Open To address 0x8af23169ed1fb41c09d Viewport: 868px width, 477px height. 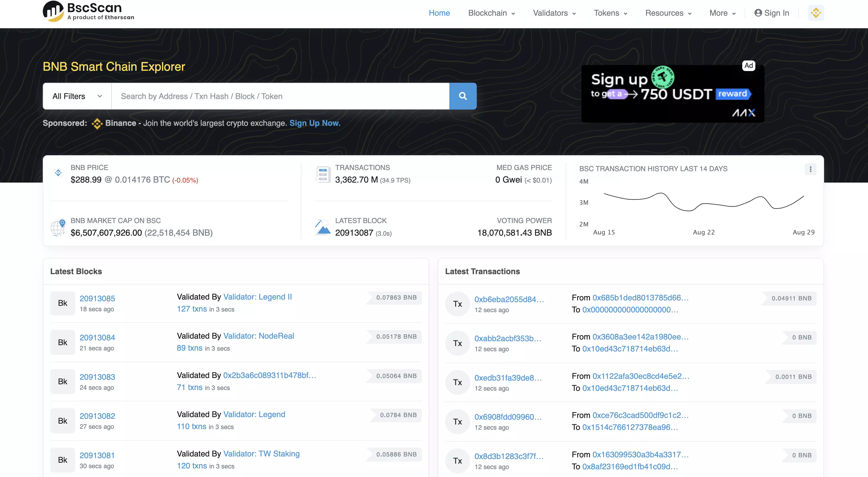pyautogui.click(x=630, y=466)
